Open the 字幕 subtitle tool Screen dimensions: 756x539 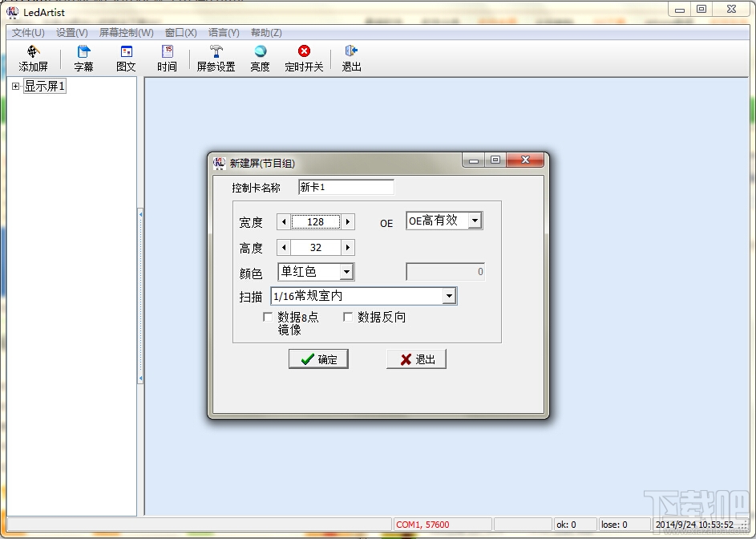pyautogui.click(x=84, y=59)
